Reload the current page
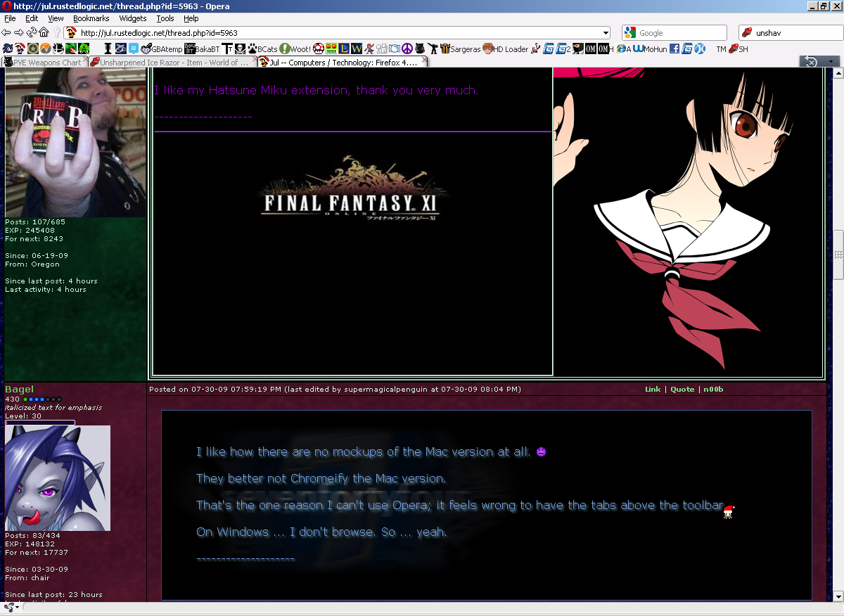The image size is (844, 616). pyautogui.click(x=31, y=32)
